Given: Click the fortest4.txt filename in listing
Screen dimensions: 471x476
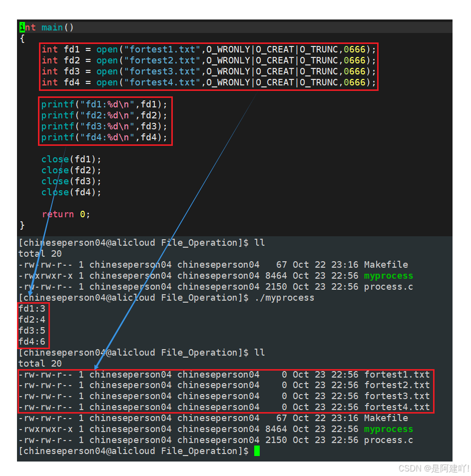Looking at the screenshot, I should coord(397,407).
